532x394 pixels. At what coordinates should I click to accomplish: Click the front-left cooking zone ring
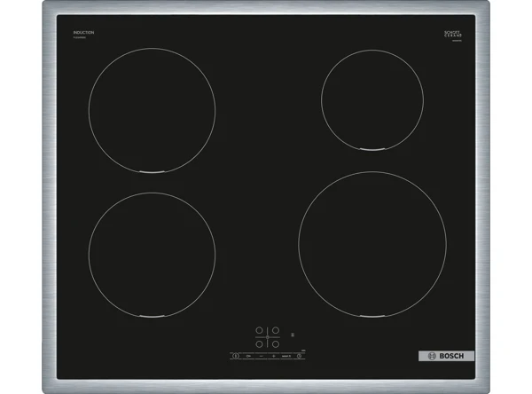pos(152,255)
